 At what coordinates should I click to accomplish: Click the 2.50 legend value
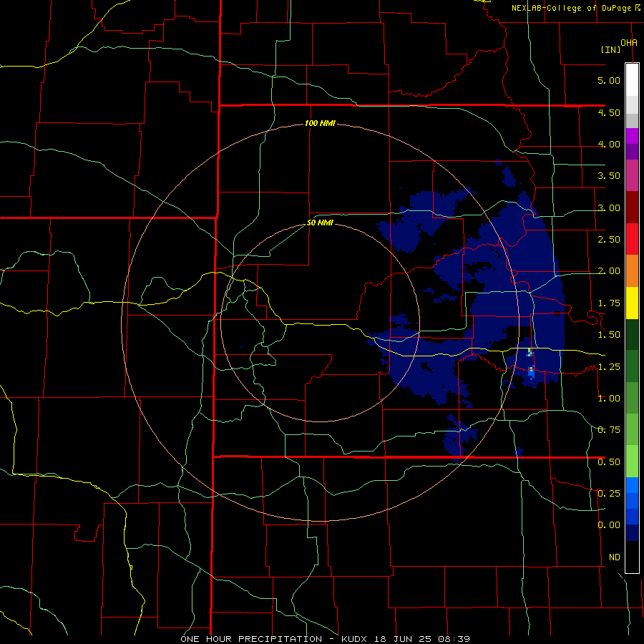tap(609, 240)
